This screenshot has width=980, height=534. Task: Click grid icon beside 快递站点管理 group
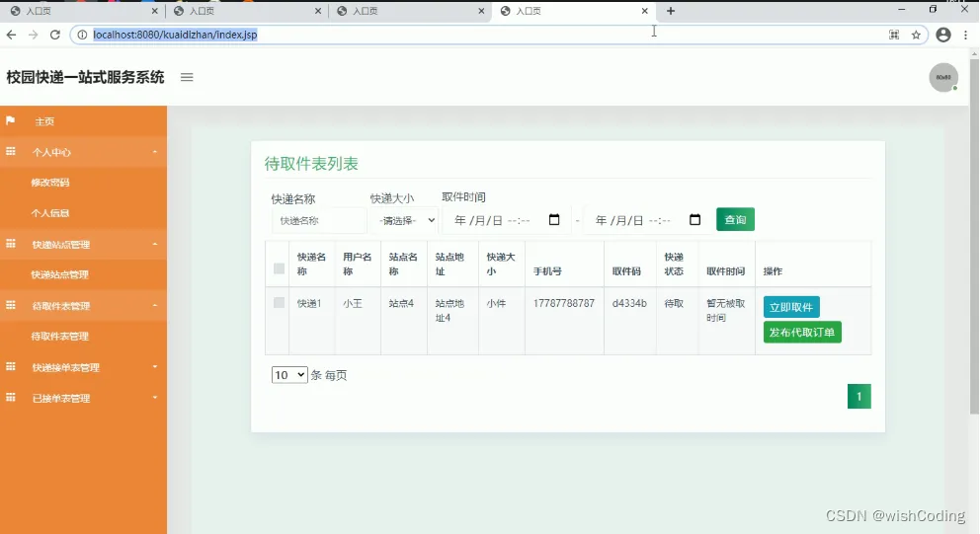11,244
